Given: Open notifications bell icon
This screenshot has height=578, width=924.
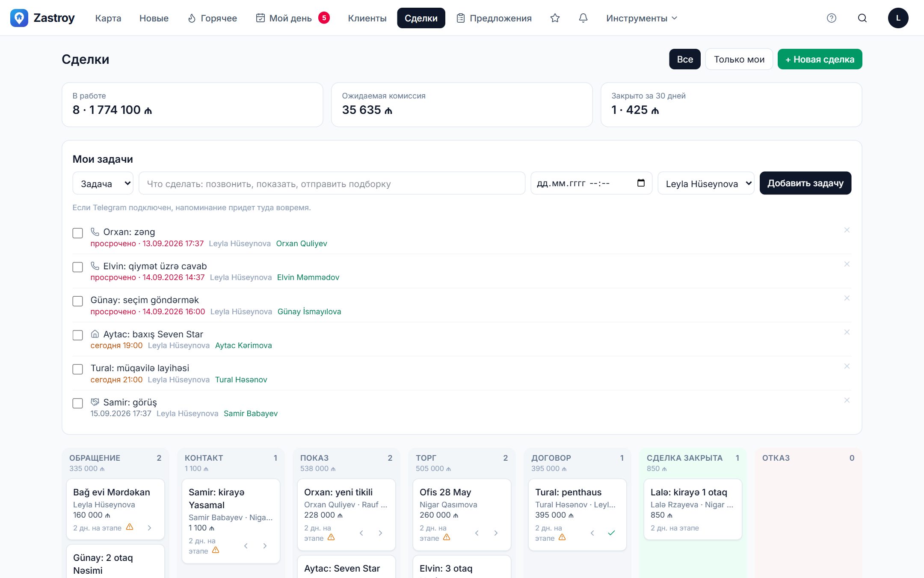Looking at the screenshot, I should pyautogui.click(x=583, y=18).
